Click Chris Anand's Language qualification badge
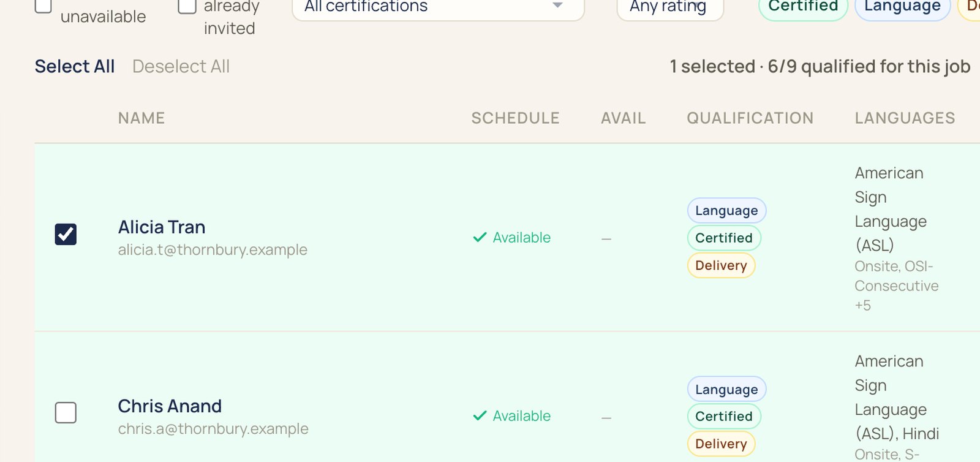The height and width of the screenshot is (462, 980). (726, 389)
